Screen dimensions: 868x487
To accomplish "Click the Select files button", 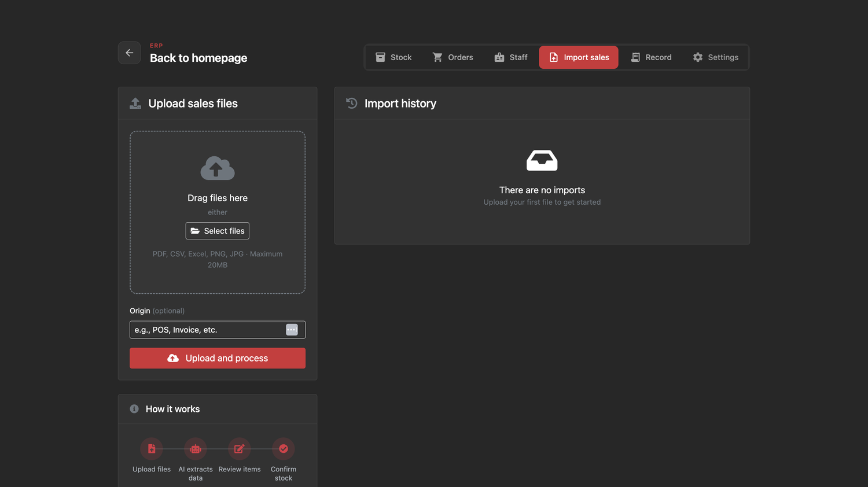I will pos(218,231).
